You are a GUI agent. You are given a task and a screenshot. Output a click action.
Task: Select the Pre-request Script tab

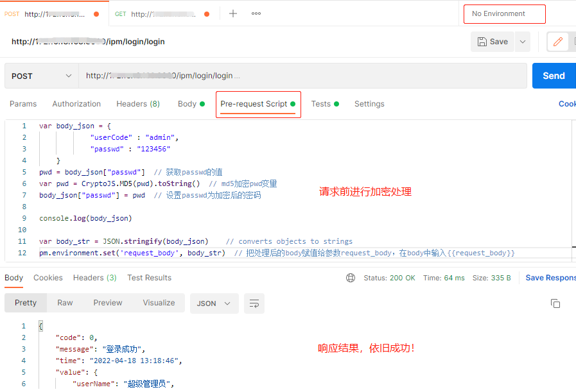point(258,104)
